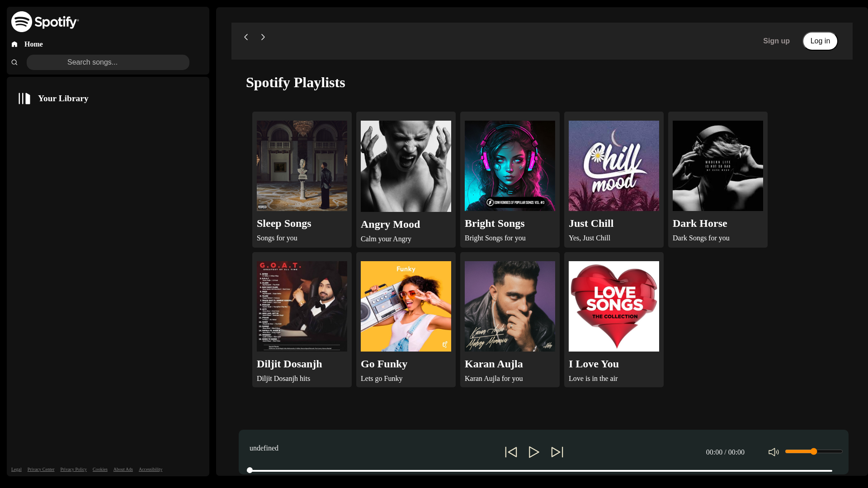Open the I Love You playlist cover
Viewport: 868px width, 488px height.
coord(614,306)
